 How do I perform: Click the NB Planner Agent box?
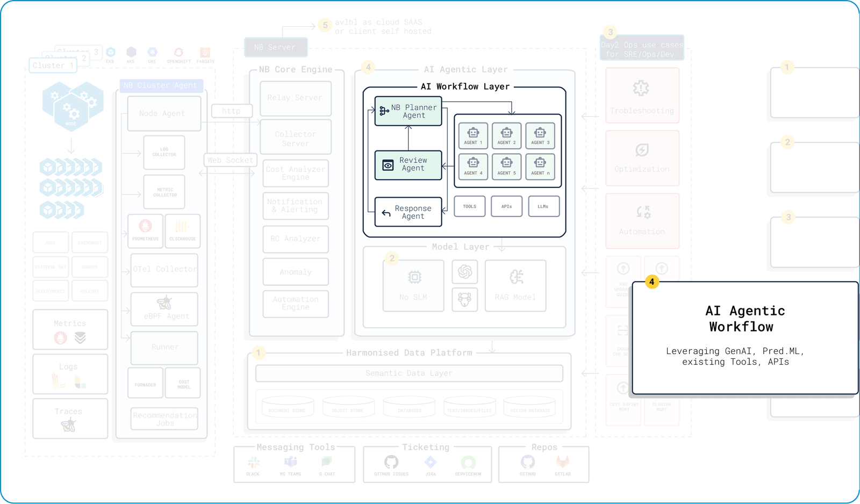click(x=408, y=111)
